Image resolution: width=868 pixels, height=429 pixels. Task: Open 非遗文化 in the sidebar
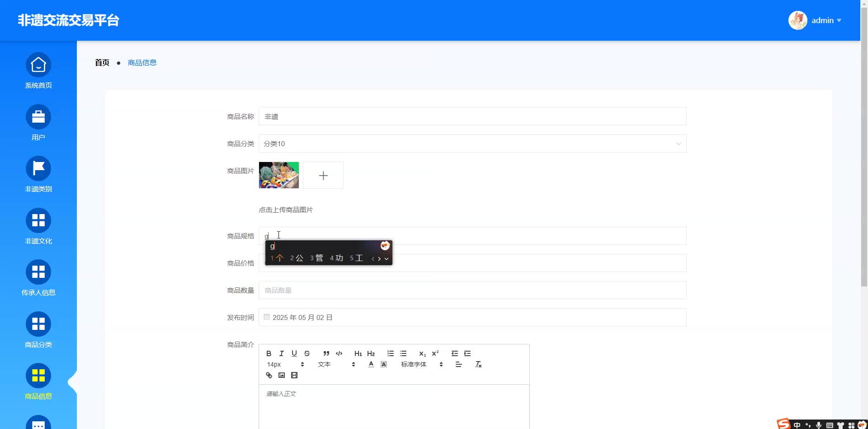point(38,227)
